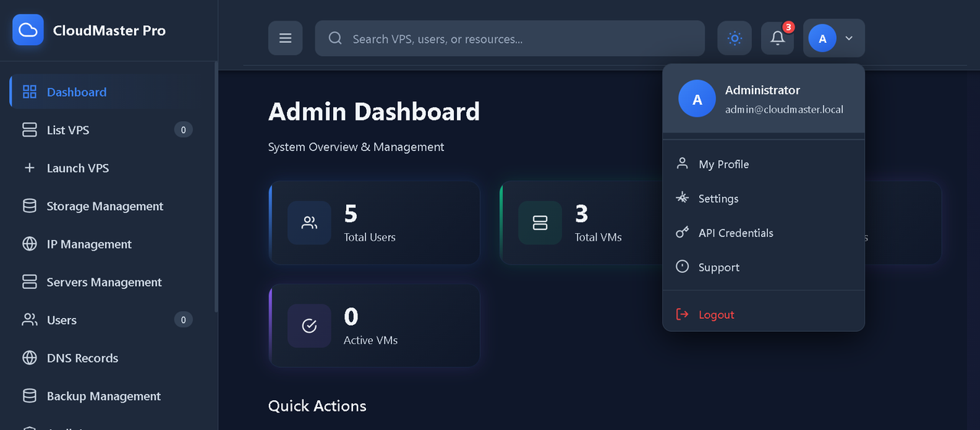Click the red Logout arrow icon
Viewport: 980px width, 430px height.
[682, 314]
